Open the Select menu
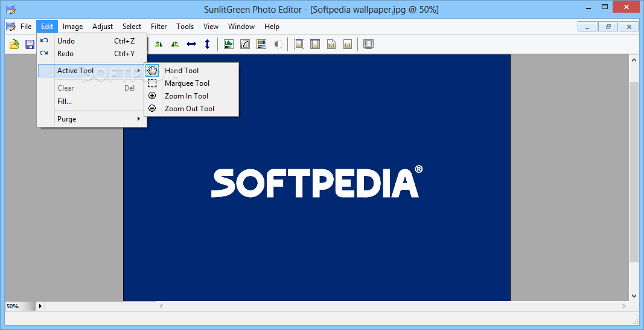The width and height of the screenshot is (644, 330). click(x=132, y=27)
